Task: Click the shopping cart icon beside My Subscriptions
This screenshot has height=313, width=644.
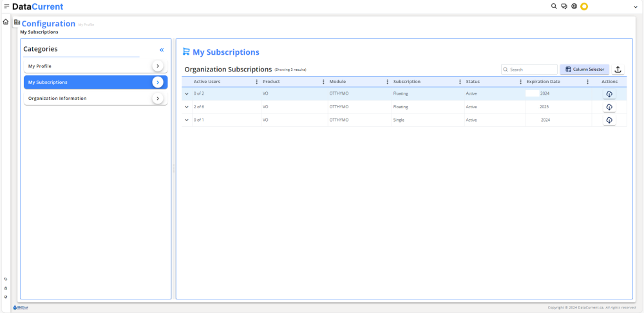Action: [186, 52]
